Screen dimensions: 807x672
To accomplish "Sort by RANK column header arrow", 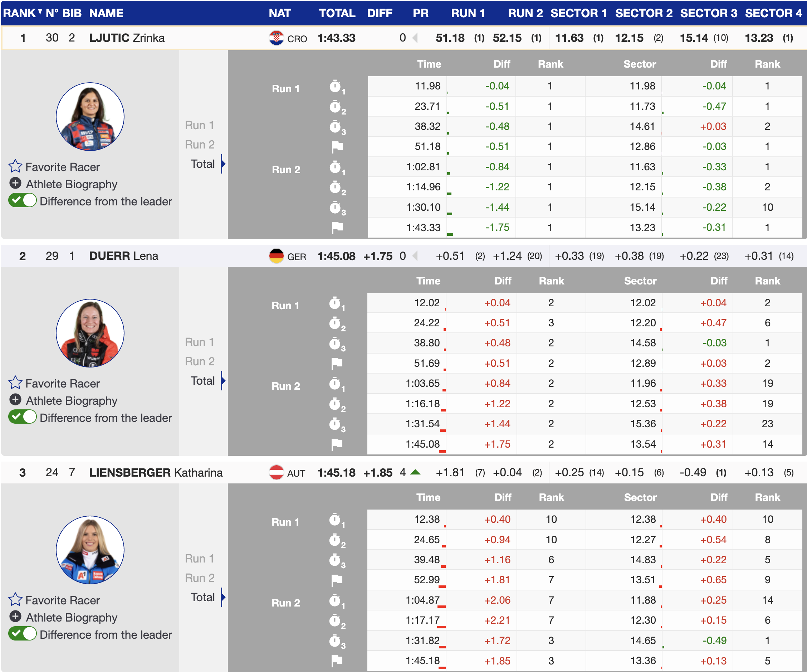I will [x=40, y=11].
